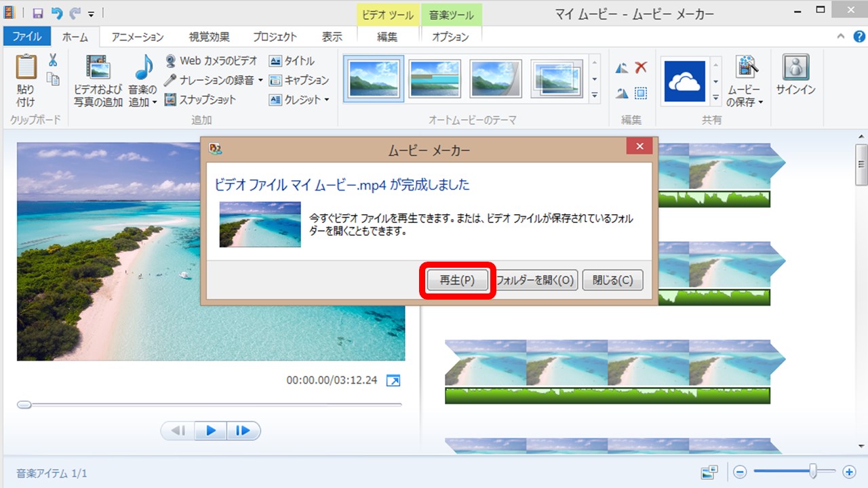
Task: Open the ムービーの保存 dropdown arrow
Action: pos(760,103)
